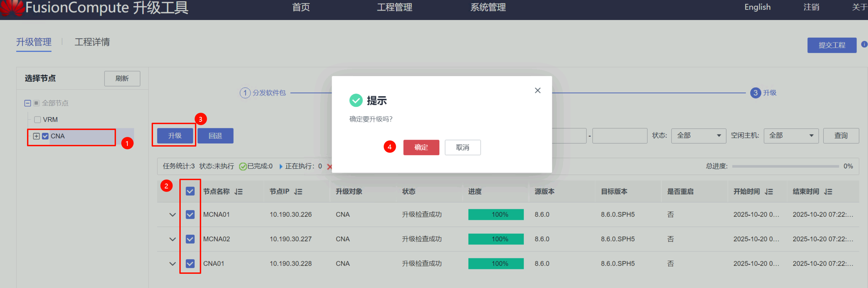Open the 状态 dropdown filter
This screenshot has height=288, width=868.
[698, 136]
